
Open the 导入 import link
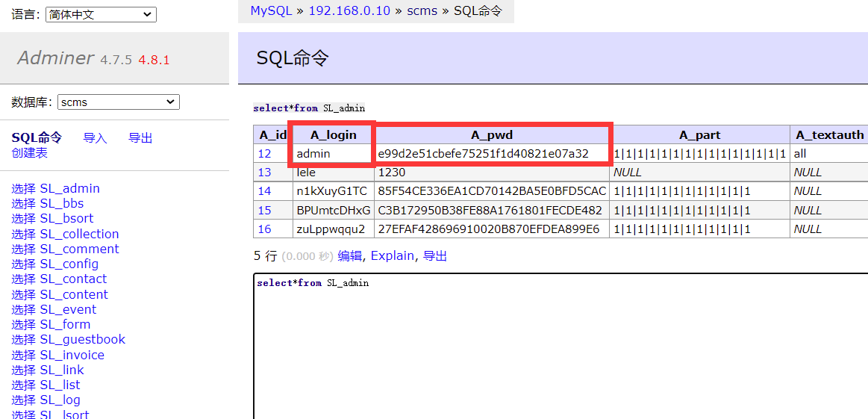click(95, 138)
